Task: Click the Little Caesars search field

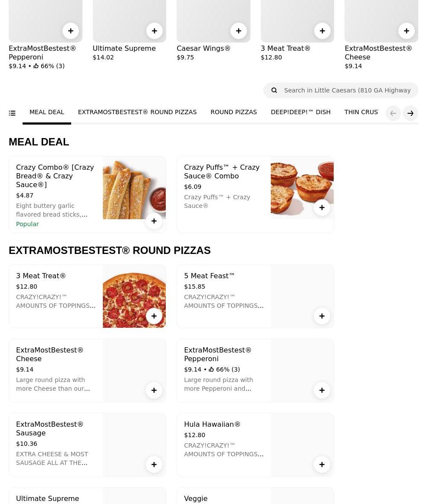Action: [347, 90]
